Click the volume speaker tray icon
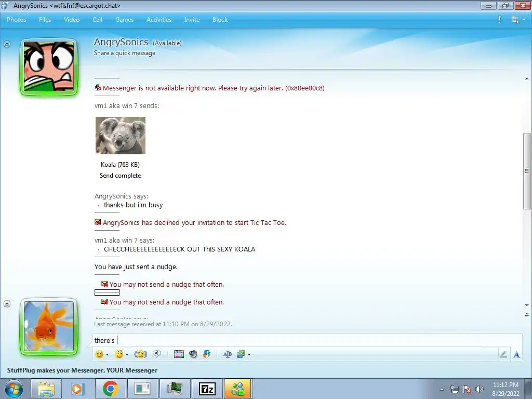The width and height of the screenshot is (532, 399). point(479,389)
